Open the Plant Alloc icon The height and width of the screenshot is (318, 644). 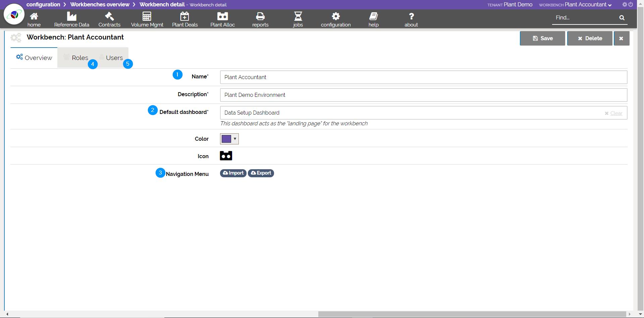pos(222,16)
